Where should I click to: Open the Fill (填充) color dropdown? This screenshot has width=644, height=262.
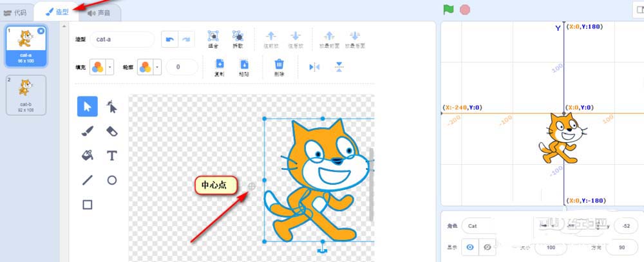[x=109, y=68]
